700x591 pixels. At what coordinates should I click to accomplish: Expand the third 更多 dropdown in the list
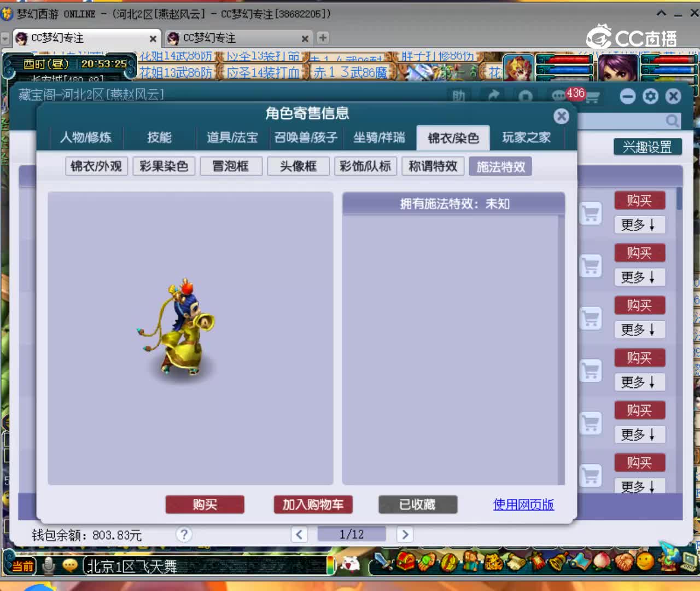pos(639,330)
